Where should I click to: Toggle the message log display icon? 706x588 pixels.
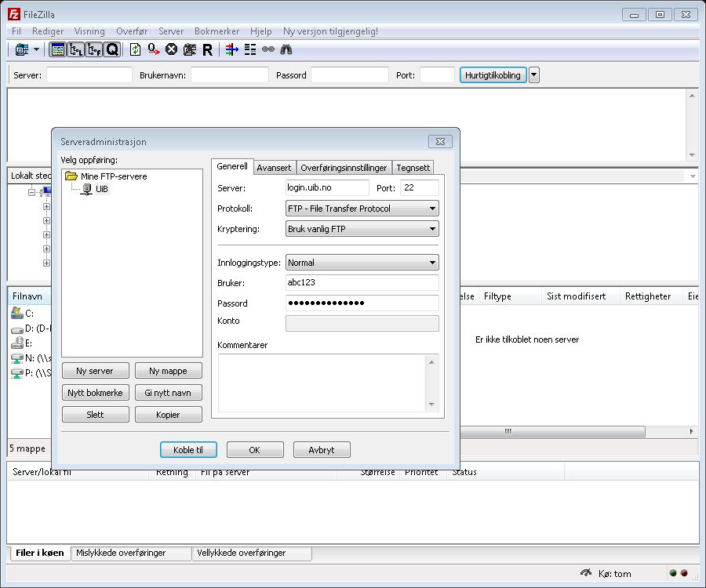pos(57,49)
